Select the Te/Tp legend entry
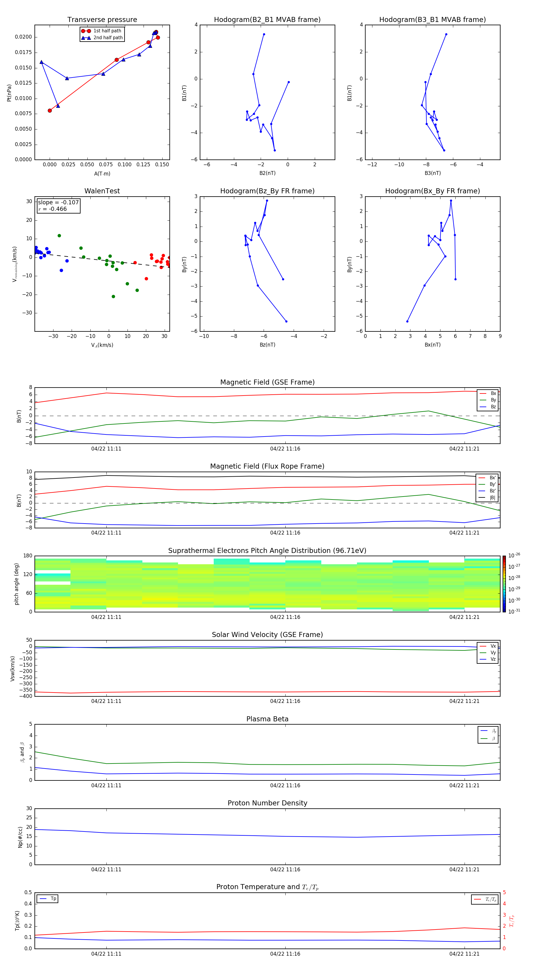Image resolution: width=535 pixels, height=980 pixels. pos(485,899)
